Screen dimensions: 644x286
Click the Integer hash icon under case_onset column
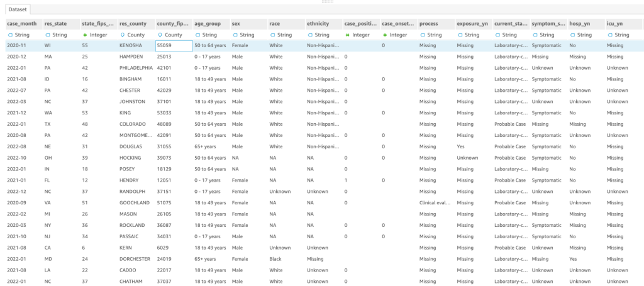[385, 35]
